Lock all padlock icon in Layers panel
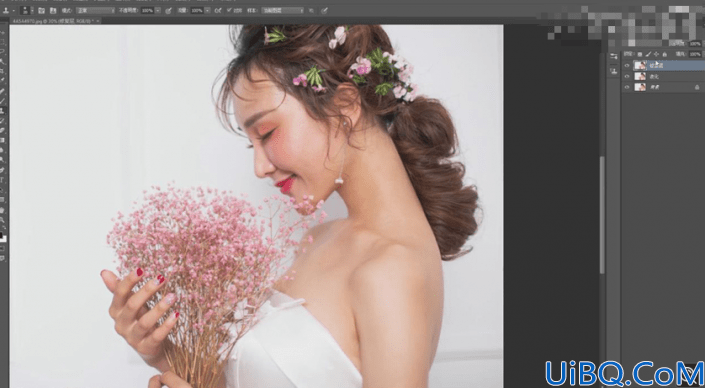Screen dimensions: 705x388 click(x=665, y=54)
